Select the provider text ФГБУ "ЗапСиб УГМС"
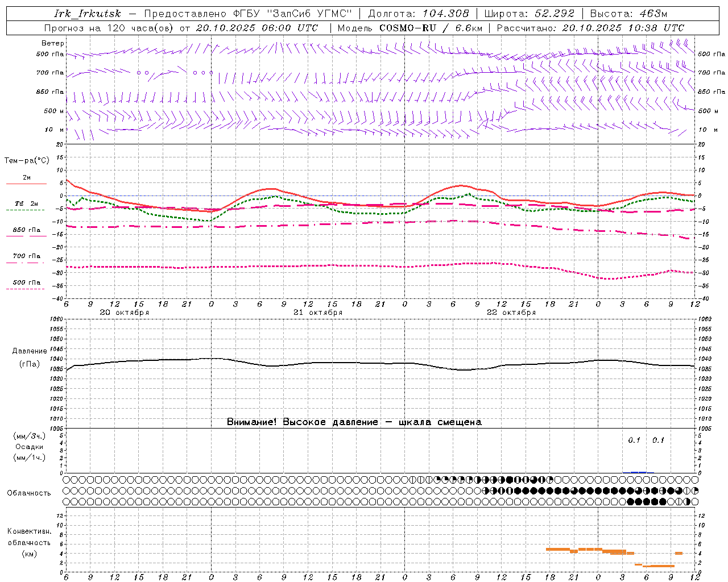 pyautogui.click(x=292, y=14)
